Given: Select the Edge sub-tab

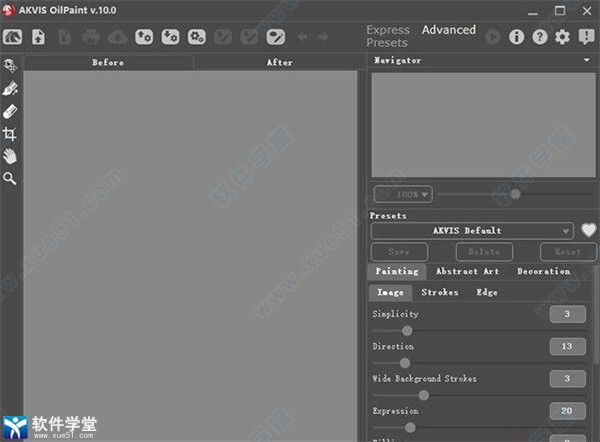Looking at the screenshot, I should (x=487, y=292).
